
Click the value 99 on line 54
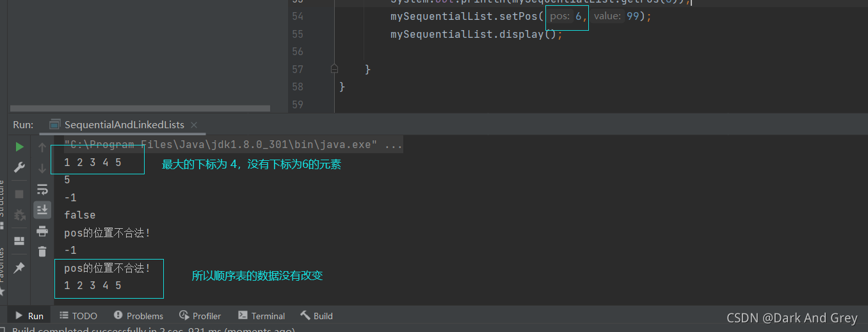[x=632, y=16]
